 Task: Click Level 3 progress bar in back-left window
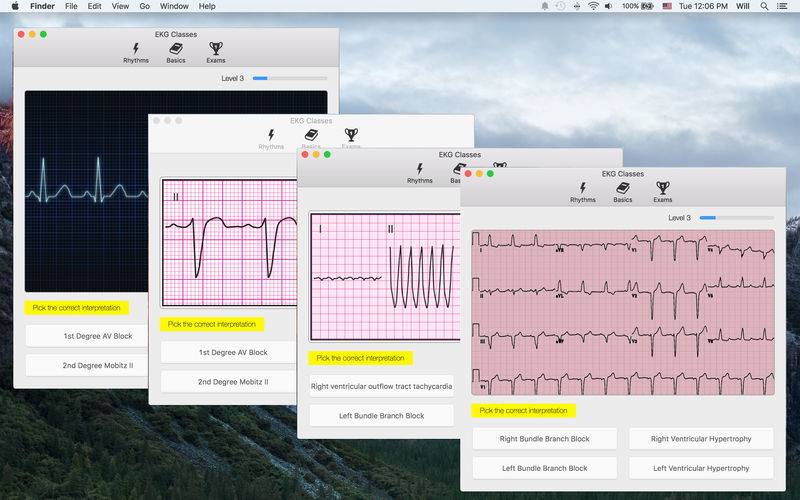coord(289,79)
